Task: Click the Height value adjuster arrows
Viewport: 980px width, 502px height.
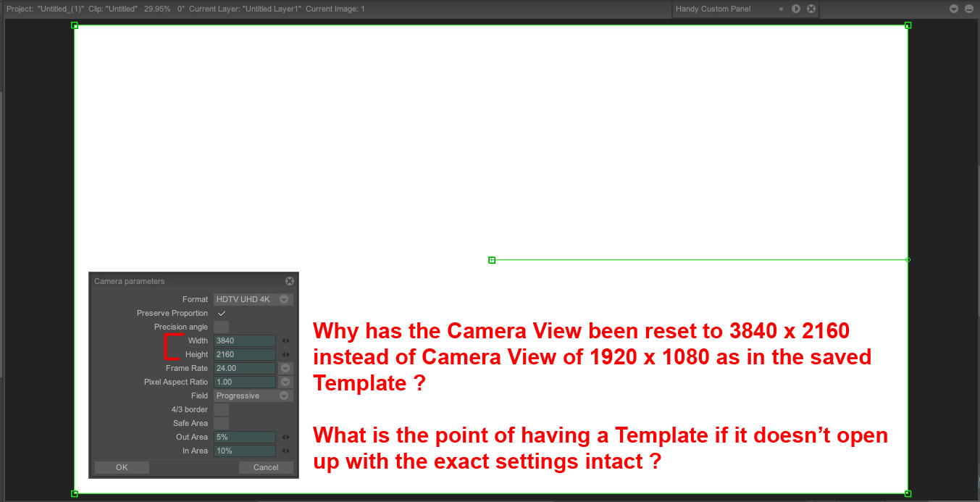Action: pos(285,354)
